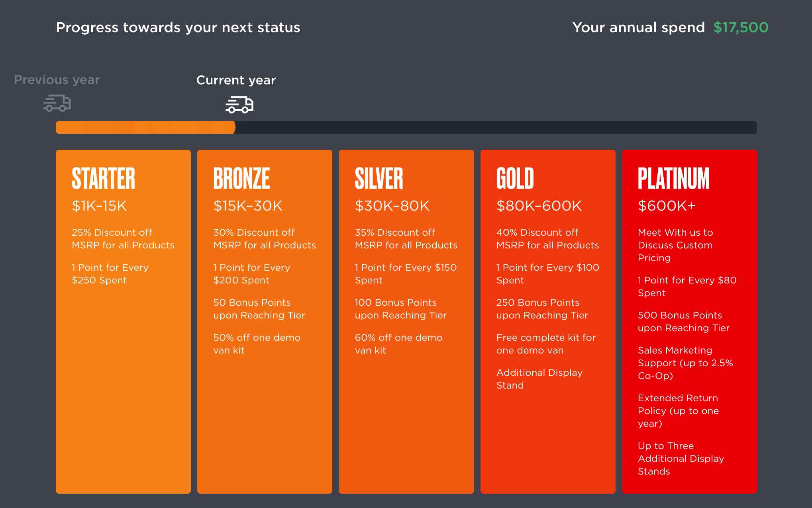The width and height of the screenshot is (812, 508).
Task: Choose the Platinum tier title
Action: [674, 178]
